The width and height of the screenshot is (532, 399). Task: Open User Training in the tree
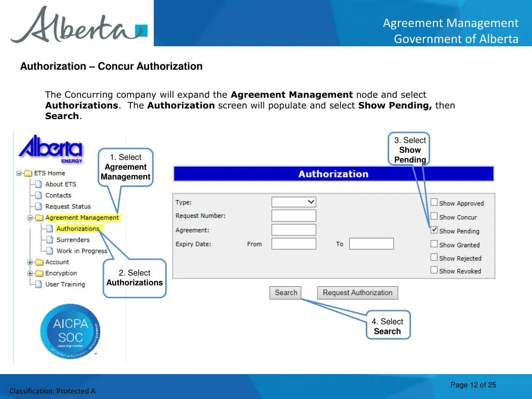click(65, 284)
